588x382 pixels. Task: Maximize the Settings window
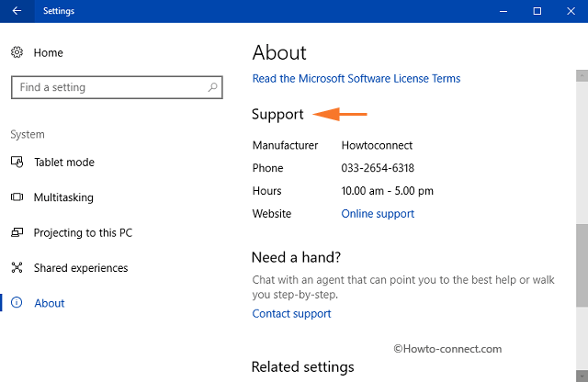(537, 11)
